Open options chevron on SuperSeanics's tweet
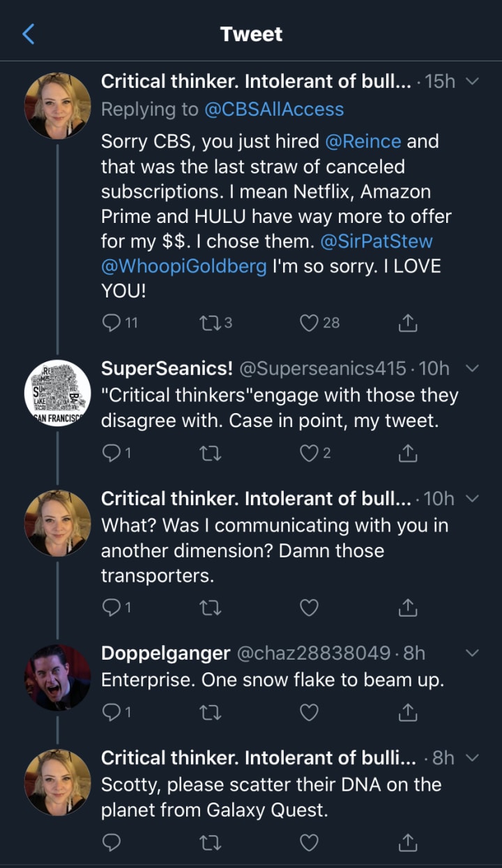This screenshot has width=502, height=868. point(472,368)
